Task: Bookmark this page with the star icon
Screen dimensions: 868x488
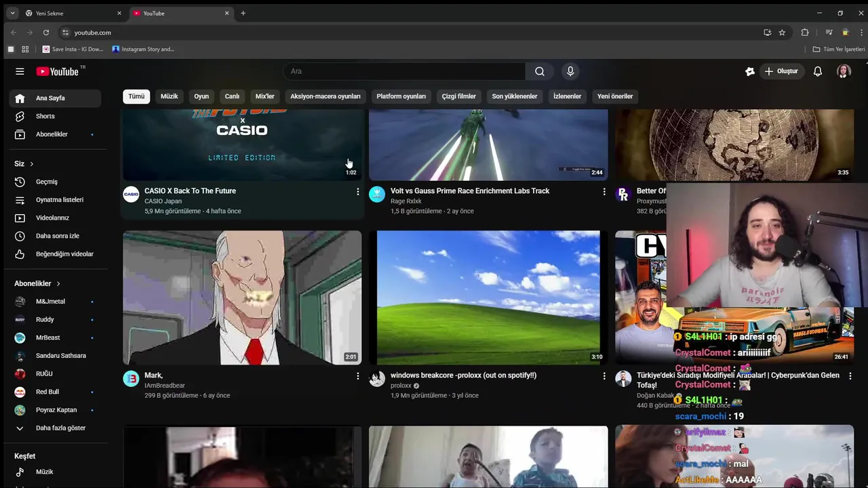Action: (x=782, y=33)
